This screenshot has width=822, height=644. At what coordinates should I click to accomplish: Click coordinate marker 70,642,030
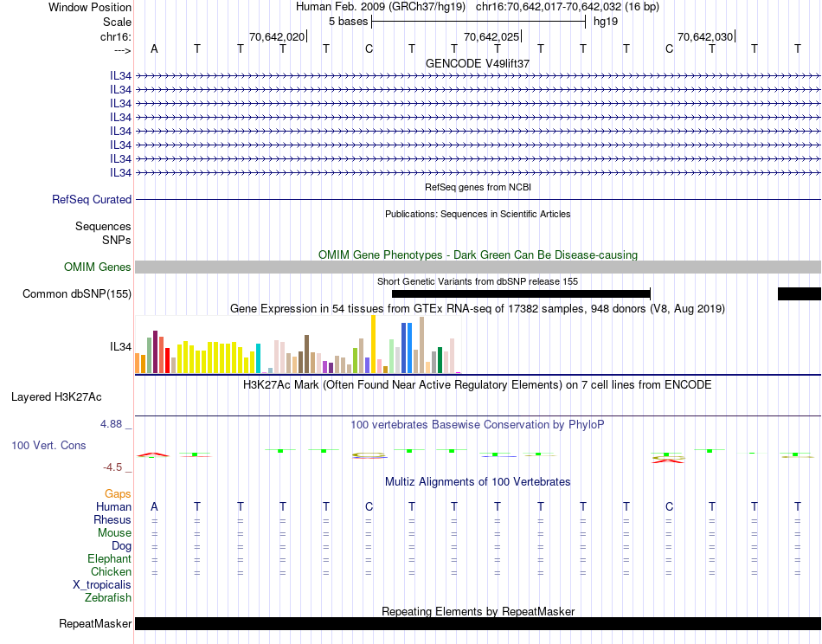tap(705, 36)
